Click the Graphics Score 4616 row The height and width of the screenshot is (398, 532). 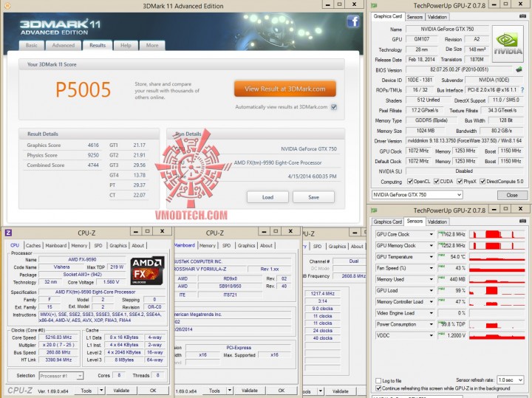tap(63, 145)
